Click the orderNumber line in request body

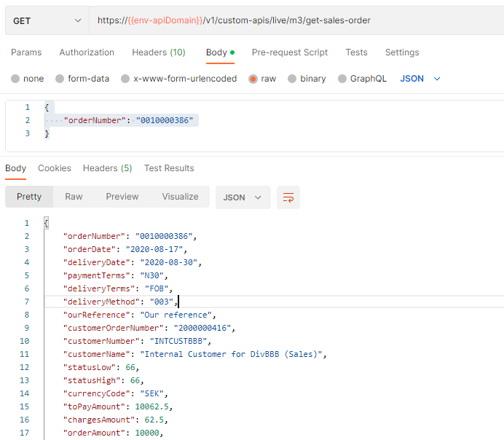[129, 120]
